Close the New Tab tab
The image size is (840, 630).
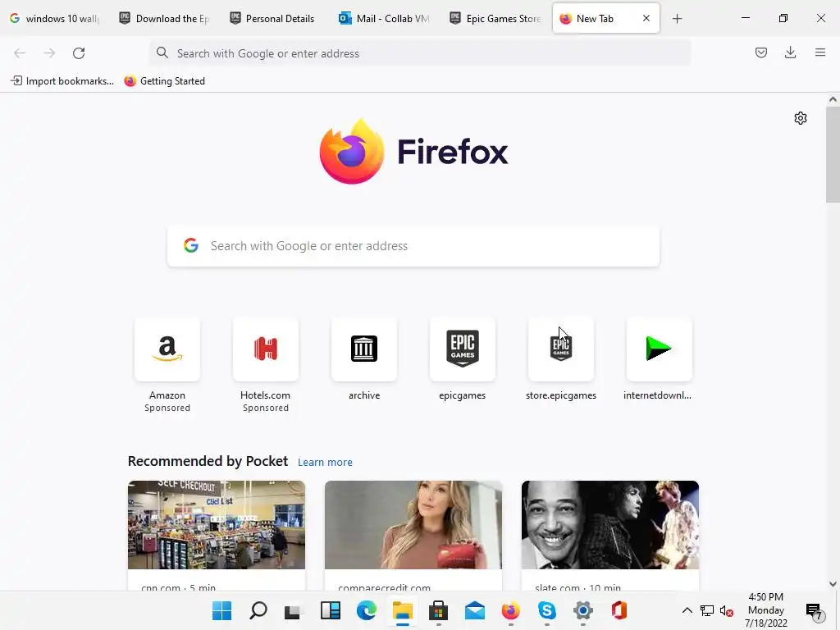click(x=646, y=18)
